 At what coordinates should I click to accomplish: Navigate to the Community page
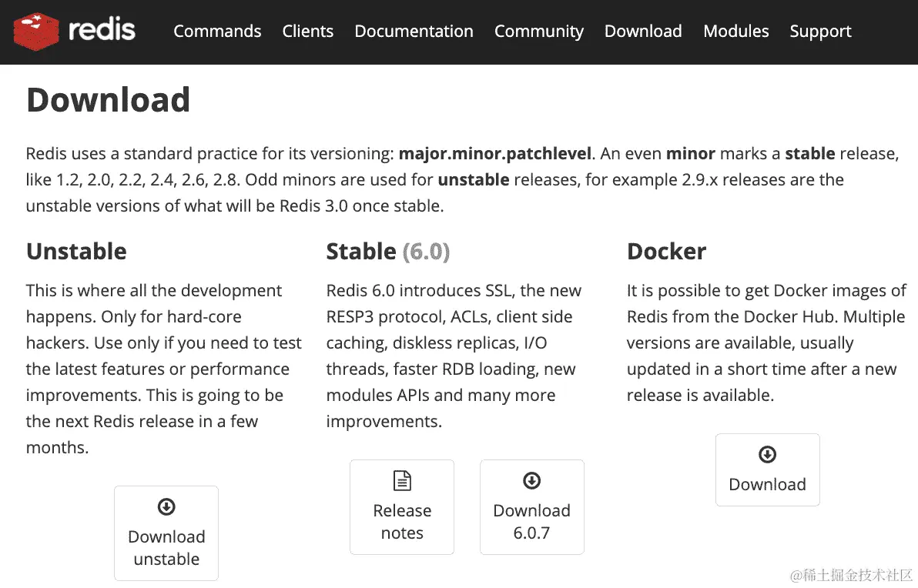click(x=538, y=32)
